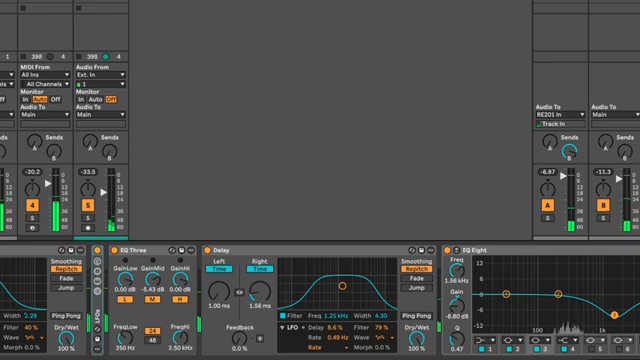
Task: Click the EQ Eight band 3 node
Action: [x=614, y=315]
